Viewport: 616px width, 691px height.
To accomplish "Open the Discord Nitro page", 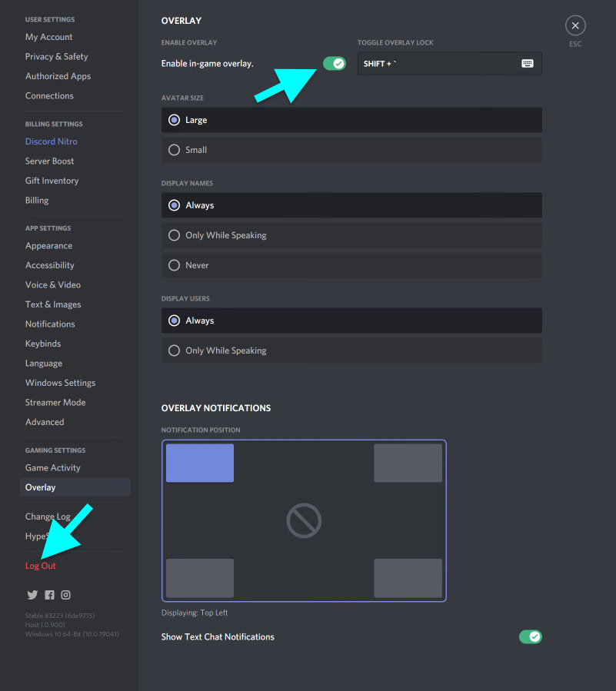I will click(51, 141).
